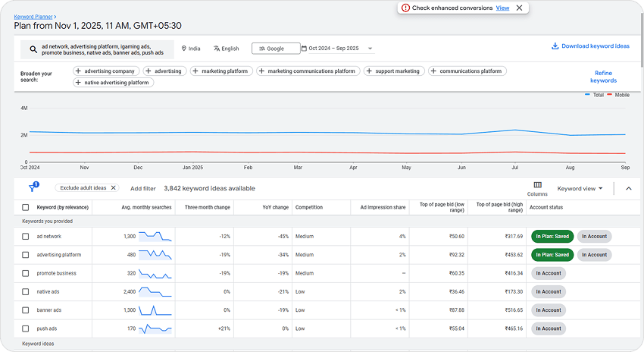
Task: Click the ₹317.69 bid value
Action: click(x=514, y=237)
